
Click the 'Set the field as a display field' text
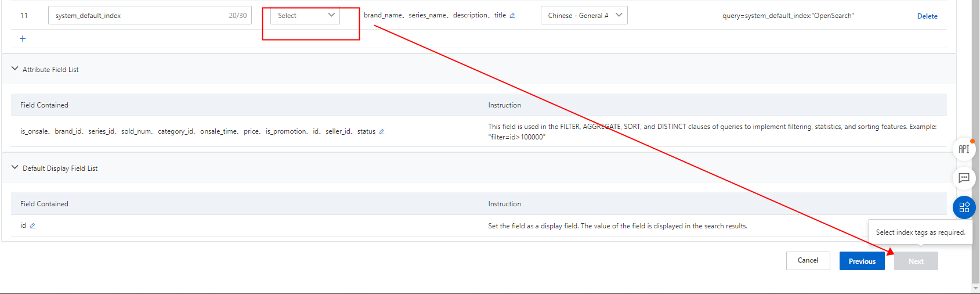(x=617, y=226)
